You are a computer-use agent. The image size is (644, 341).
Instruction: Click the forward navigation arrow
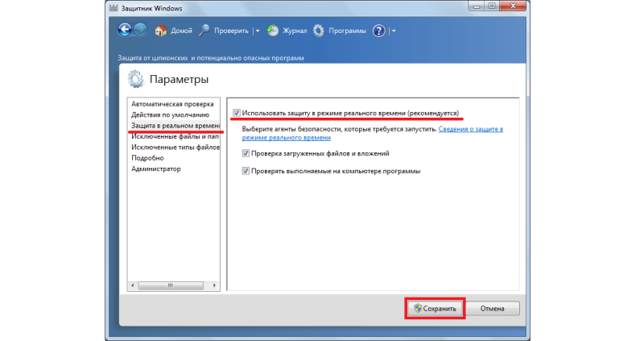pos(140,30)
